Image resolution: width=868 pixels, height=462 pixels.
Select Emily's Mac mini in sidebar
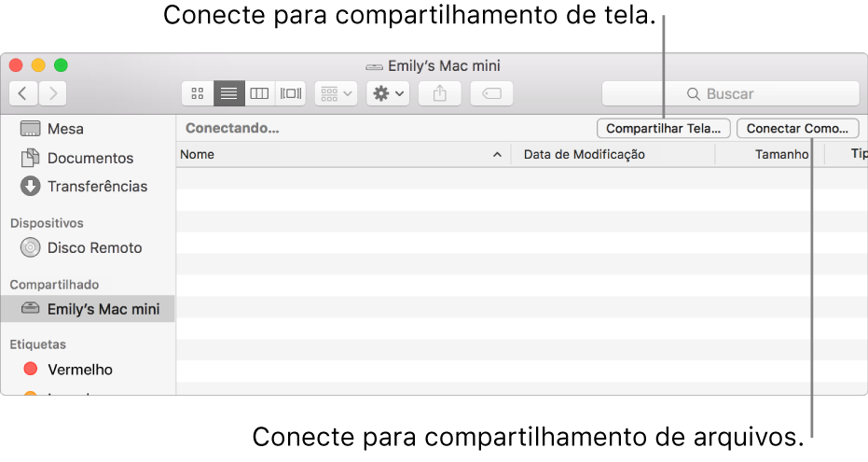click(x=89, y=309)
